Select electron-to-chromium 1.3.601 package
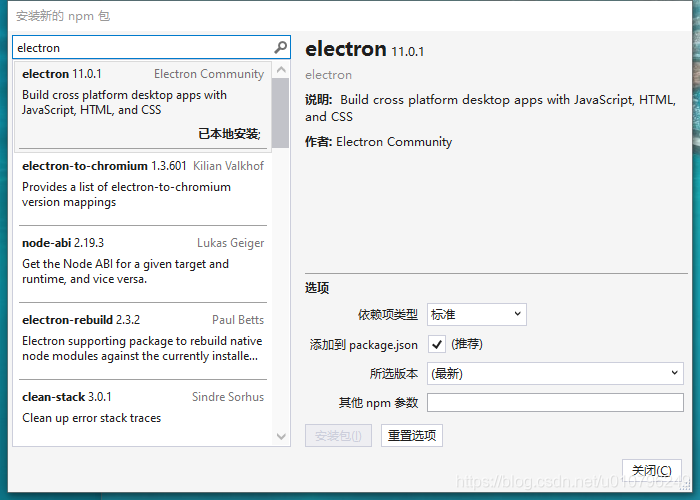 pos(143,188)
